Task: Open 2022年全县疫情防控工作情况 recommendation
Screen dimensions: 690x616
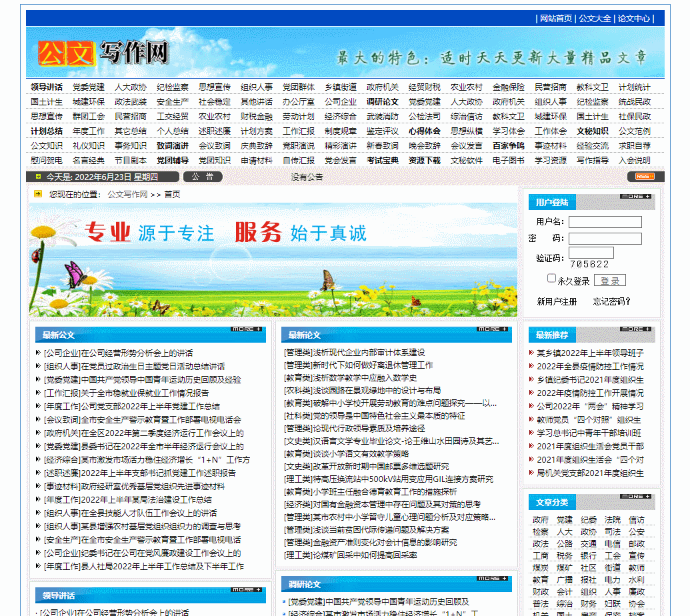Action: 590,366
